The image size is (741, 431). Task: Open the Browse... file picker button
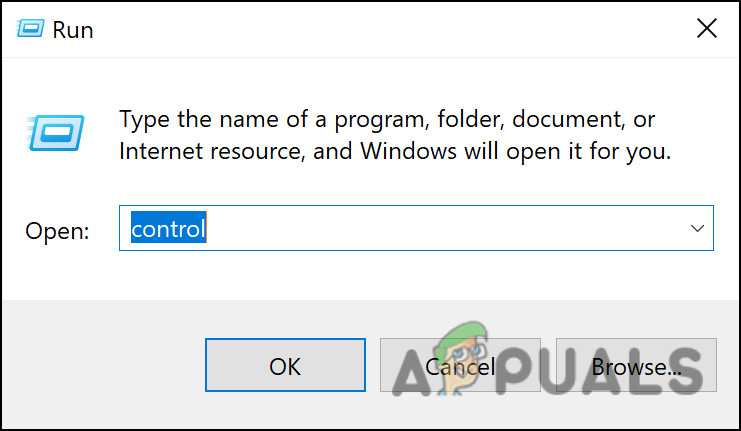(636, 366)
